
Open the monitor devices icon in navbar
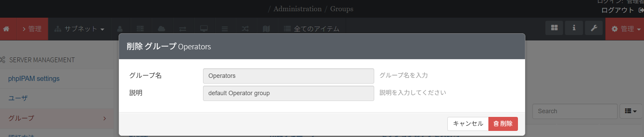(204, 29)
